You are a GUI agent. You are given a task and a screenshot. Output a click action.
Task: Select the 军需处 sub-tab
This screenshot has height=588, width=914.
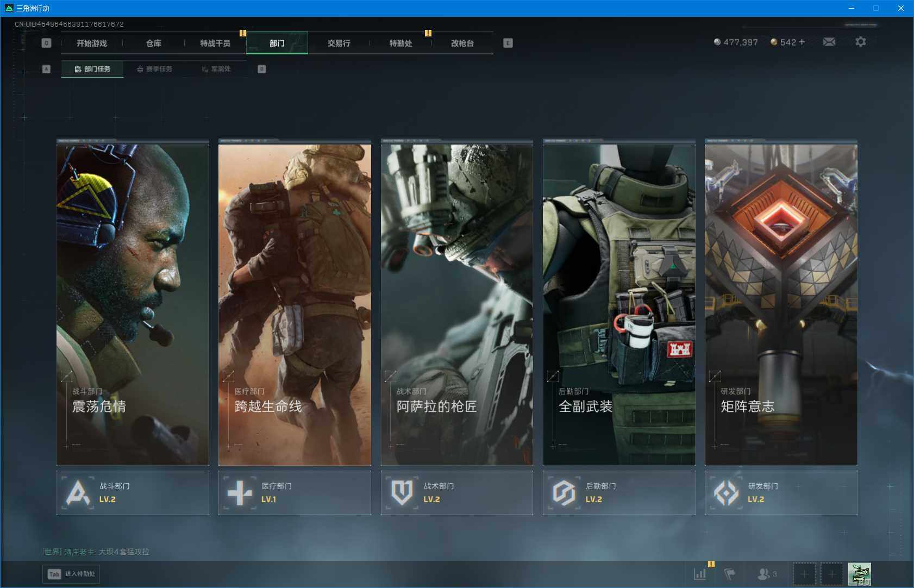(x=216, y=69)
